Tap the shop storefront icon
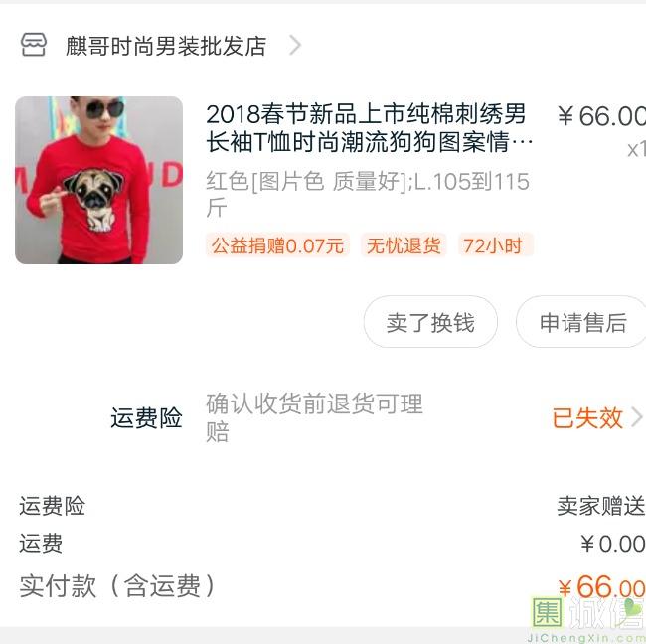 point(34,45)
